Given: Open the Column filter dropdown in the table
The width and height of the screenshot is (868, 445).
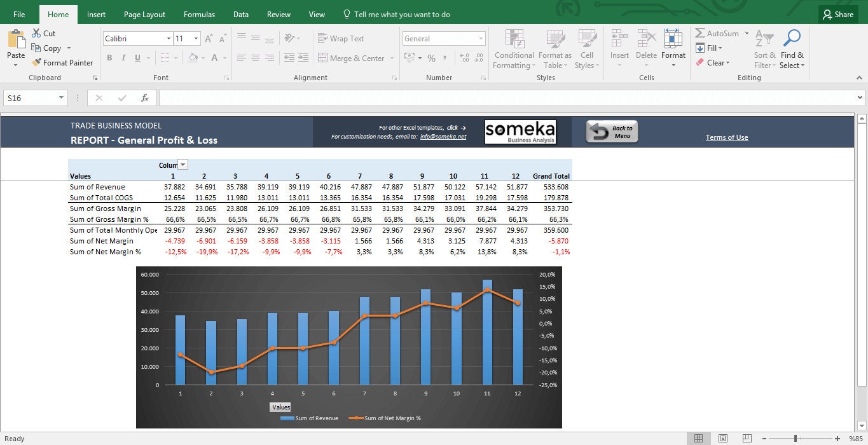Looking at the screenshot, I should tap(181, 164).
